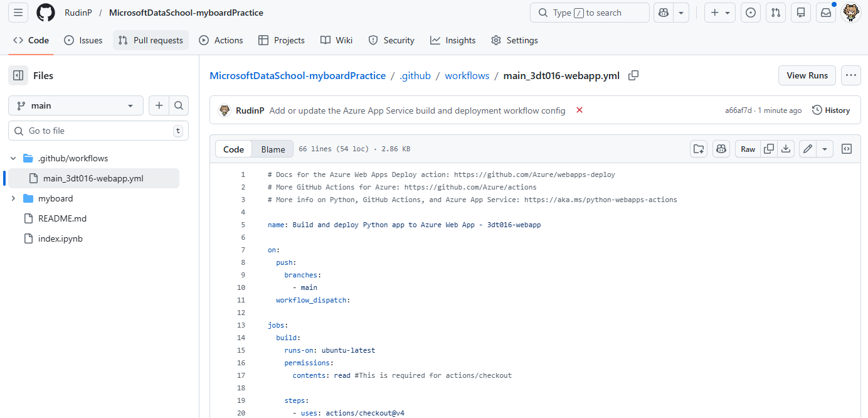Open more file actions ellipsis menu
Image resolution: width=868 pixels, height=418 pixels.
850,75
